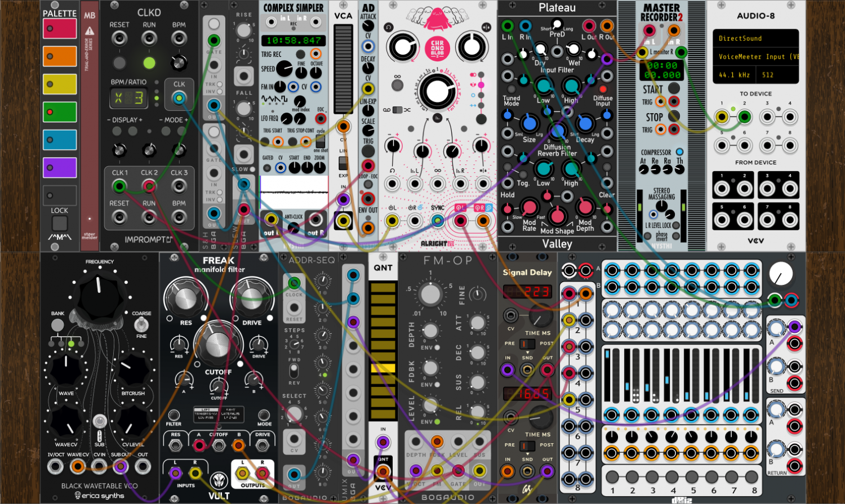Click the TRIG button on AD envelope
Viewport: 845px width, 504px height.
368,151
